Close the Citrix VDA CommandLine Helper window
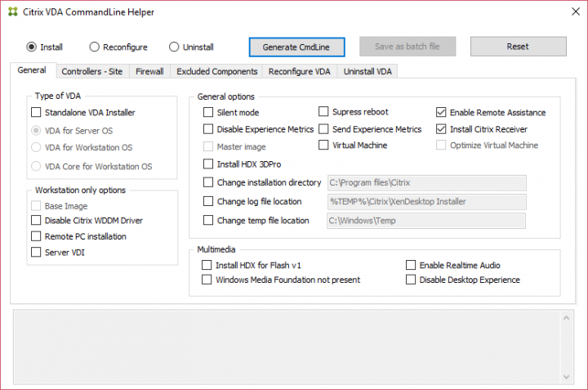This screenshot has height=390, width=588. [x=576, y=11]
